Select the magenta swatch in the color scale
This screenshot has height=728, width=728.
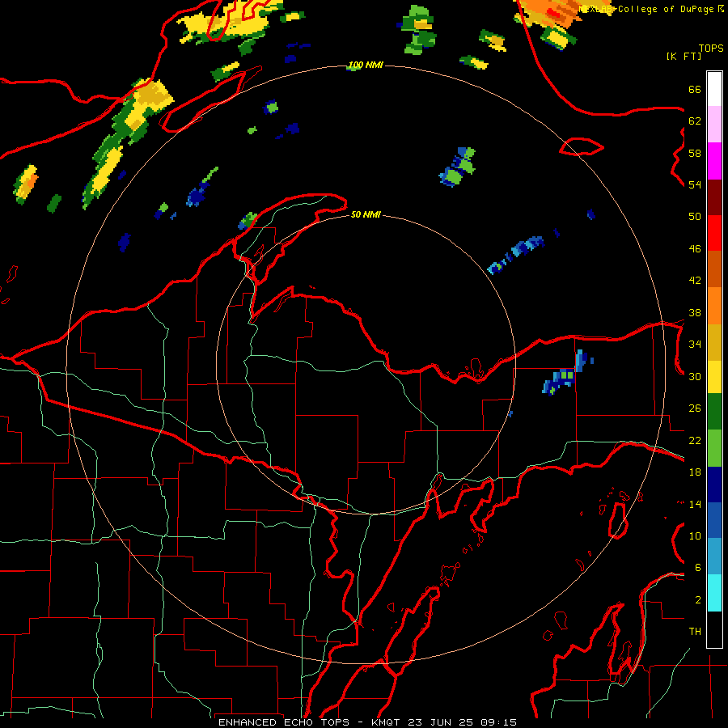click(x=714, y=161)
